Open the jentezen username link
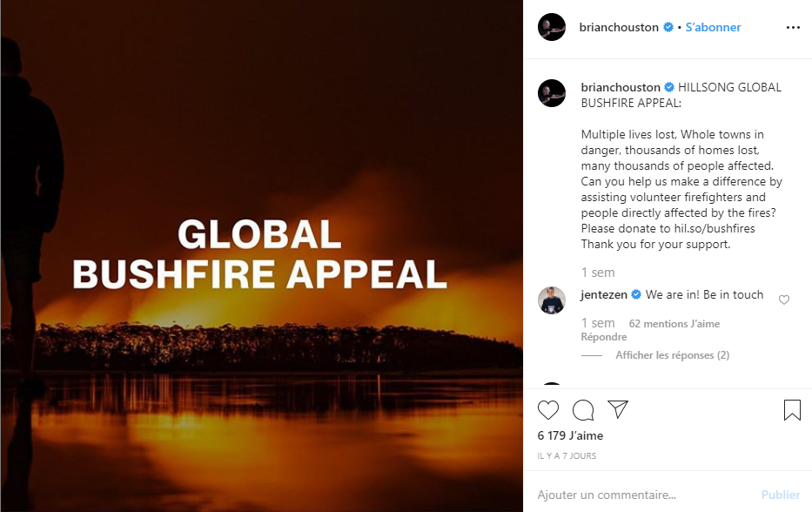 (604, 294)
